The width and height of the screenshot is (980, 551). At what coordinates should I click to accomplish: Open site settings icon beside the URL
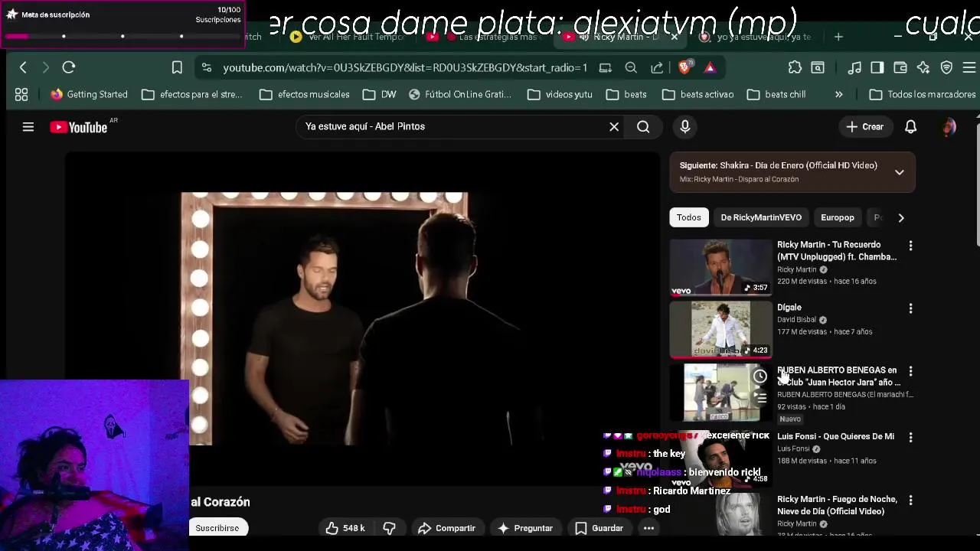pos(207,67)
